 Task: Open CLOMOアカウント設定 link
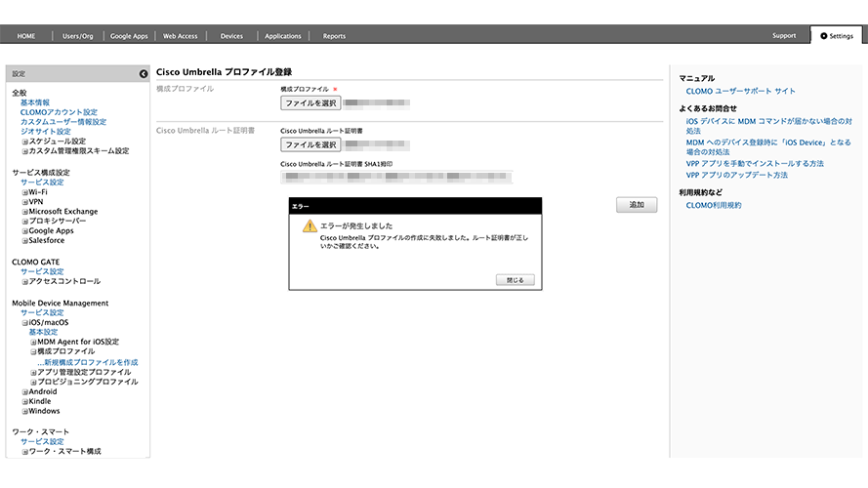point(59,112)
